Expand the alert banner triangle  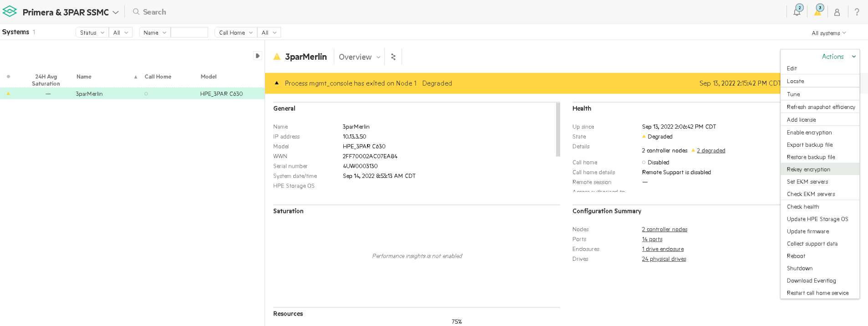tap(276, 83)
